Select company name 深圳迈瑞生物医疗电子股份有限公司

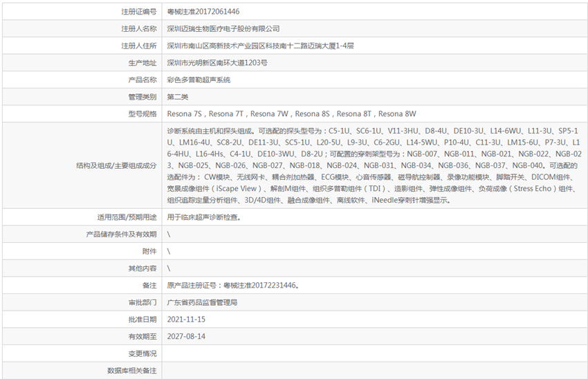[223, 29]
